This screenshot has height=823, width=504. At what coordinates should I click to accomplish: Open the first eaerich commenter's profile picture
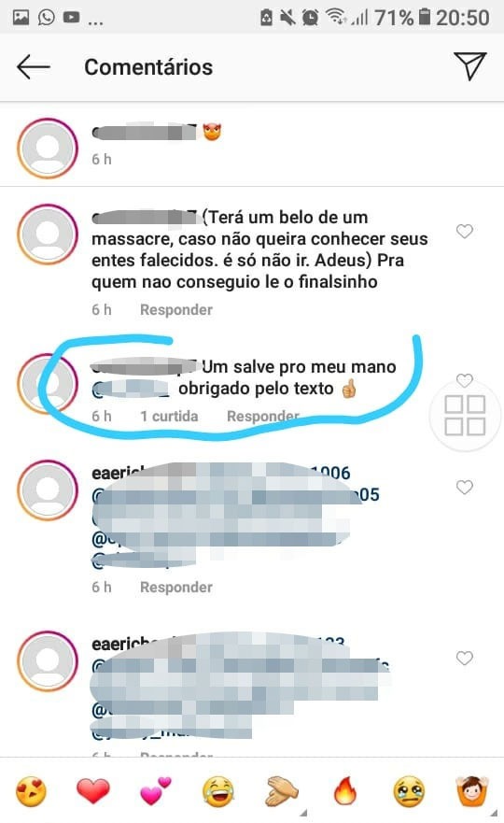[x=48, y=490]
